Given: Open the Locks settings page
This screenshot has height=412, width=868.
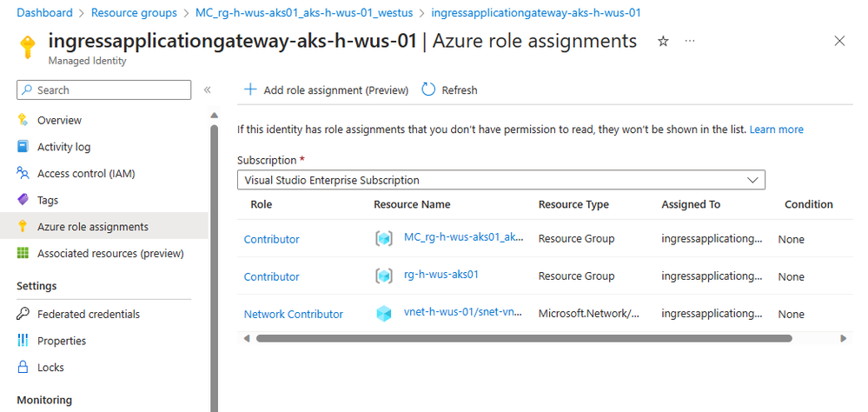Looking at the screenshot, I should click(50, 367).
